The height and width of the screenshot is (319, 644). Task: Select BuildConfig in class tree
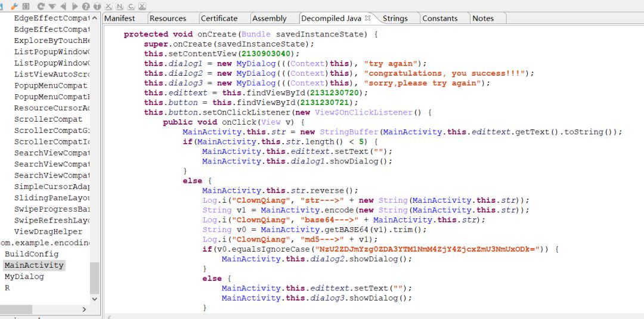32,254
